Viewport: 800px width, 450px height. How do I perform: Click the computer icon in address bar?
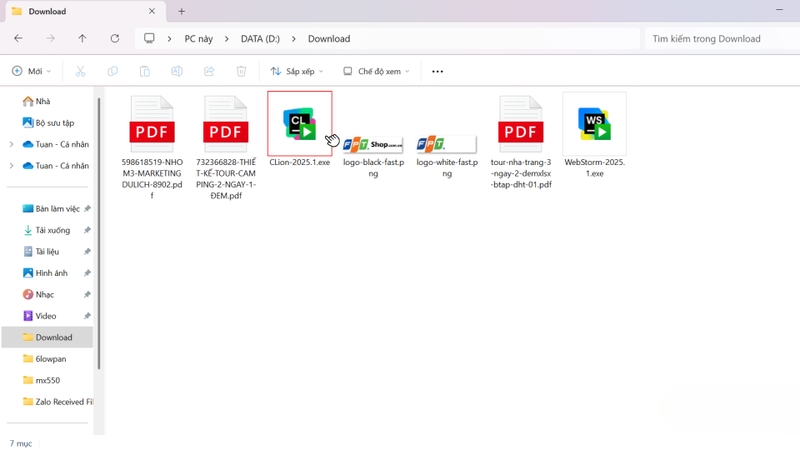point(149,38)
